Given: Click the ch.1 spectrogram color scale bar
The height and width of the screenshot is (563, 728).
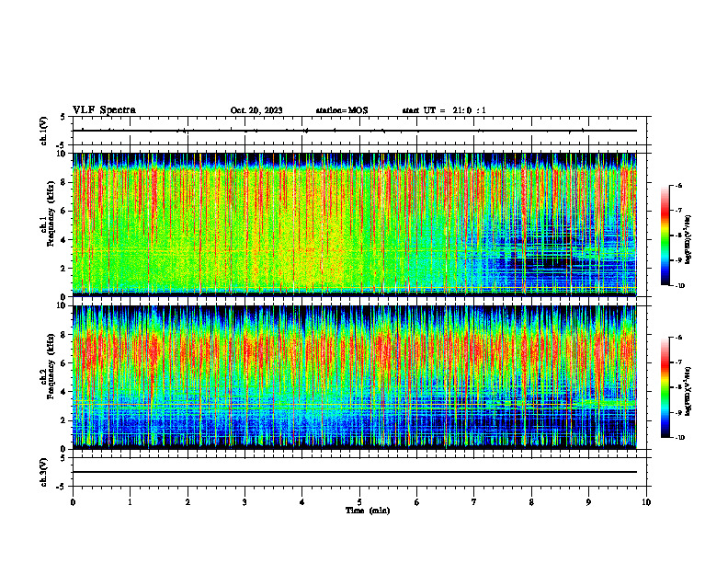Looking at the screenshot, I should (x=665, y=236).
